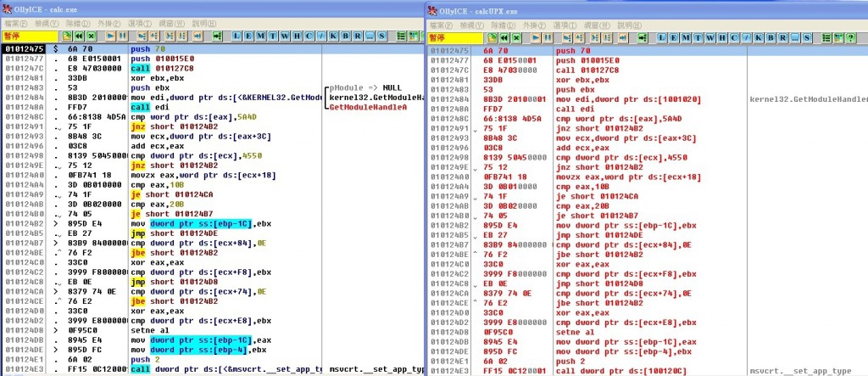Show Log window (L) in calcUPX.exe window
Viewport: 868px width, 376px height.
662,37
